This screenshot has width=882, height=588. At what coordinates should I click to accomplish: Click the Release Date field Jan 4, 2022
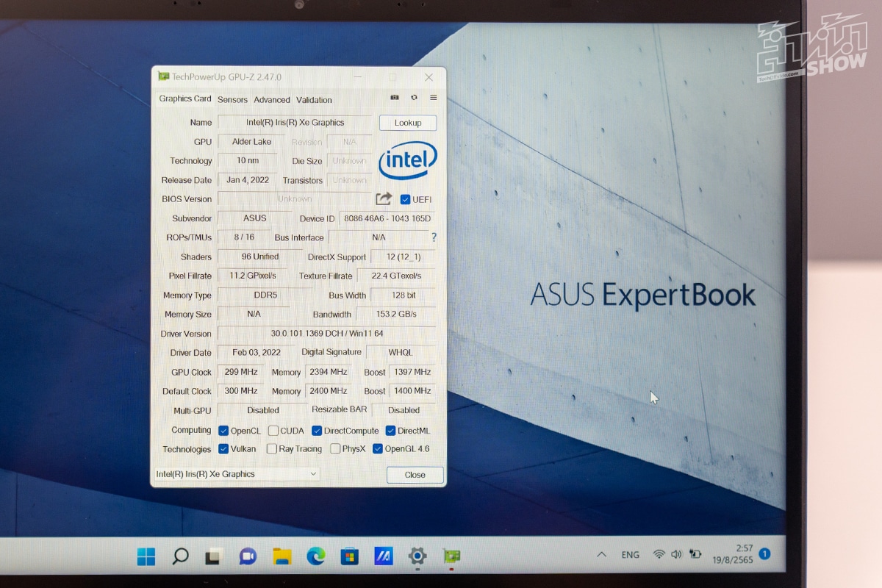click(248, 180)
